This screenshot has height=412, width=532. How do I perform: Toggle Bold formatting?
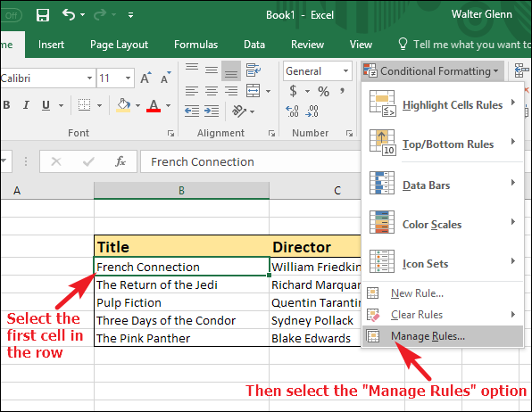point(6,105)
